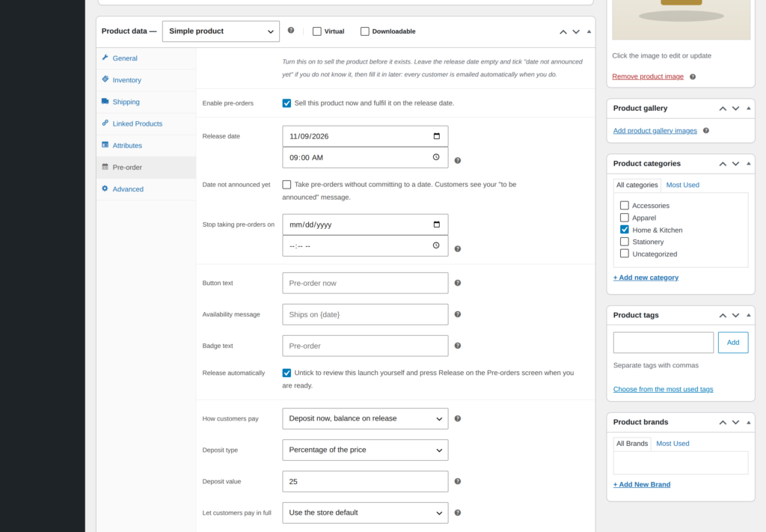Click the Button text help icon
The height and width of the screenshot is (532, 766).
[x=458, y=283]
